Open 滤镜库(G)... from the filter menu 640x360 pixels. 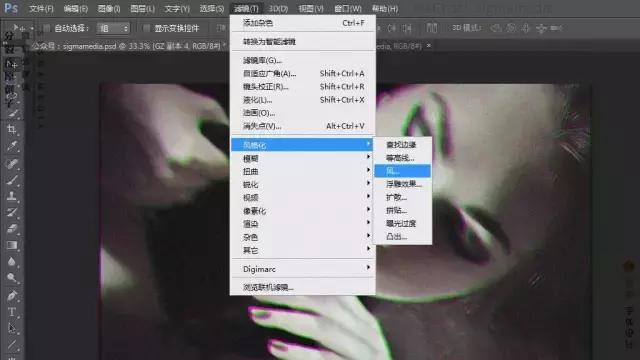[x=302, y=60]
